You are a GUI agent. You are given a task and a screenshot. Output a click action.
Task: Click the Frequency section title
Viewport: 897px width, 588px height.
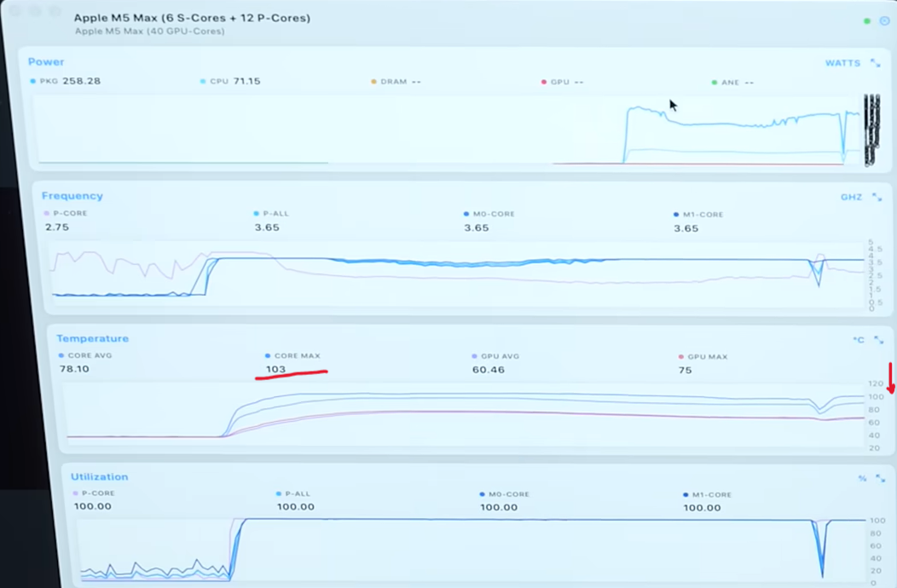[72, 196]
